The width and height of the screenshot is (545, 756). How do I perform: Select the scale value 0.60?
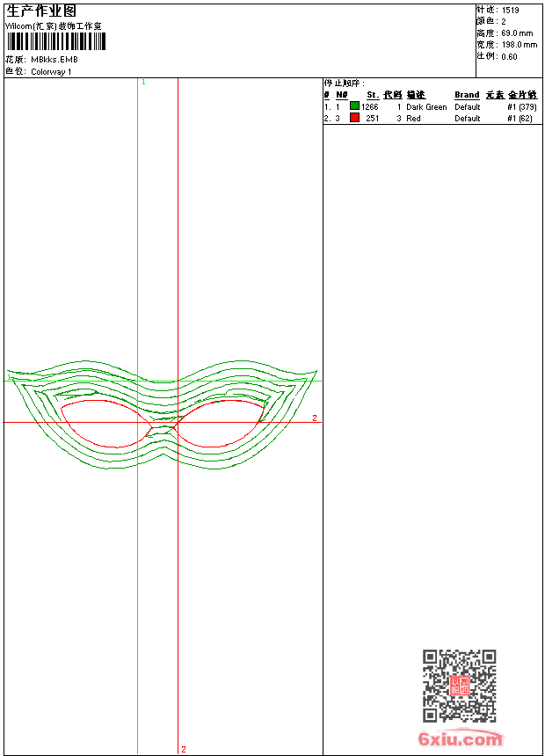coord(509,57)
